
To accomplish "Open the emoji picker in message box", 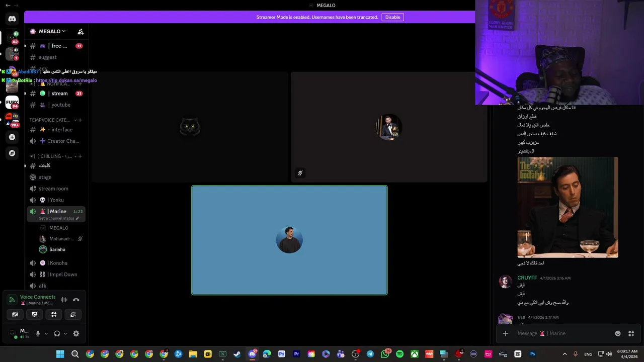I will tap(618, 333).
